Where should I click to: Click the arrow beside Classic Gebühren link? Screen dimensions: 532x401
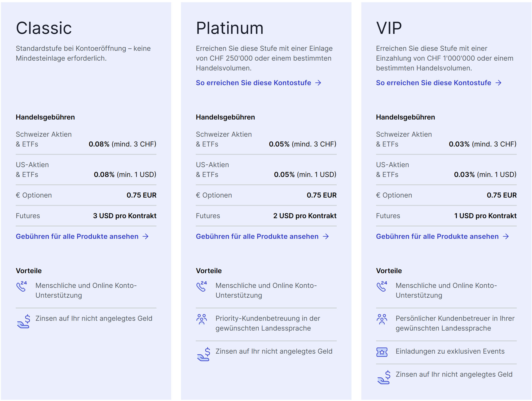point(145,237)
